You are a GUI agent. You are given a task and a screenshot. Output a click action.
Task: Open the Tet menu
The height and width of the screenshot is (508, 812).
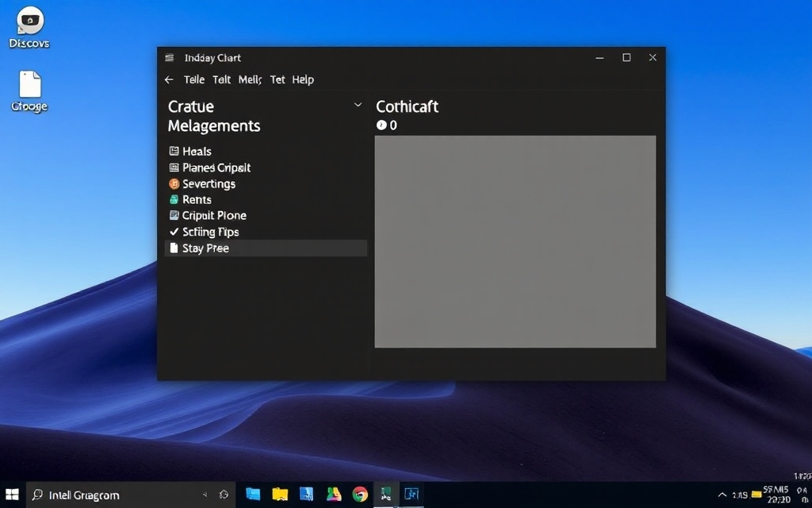[277, 80]
